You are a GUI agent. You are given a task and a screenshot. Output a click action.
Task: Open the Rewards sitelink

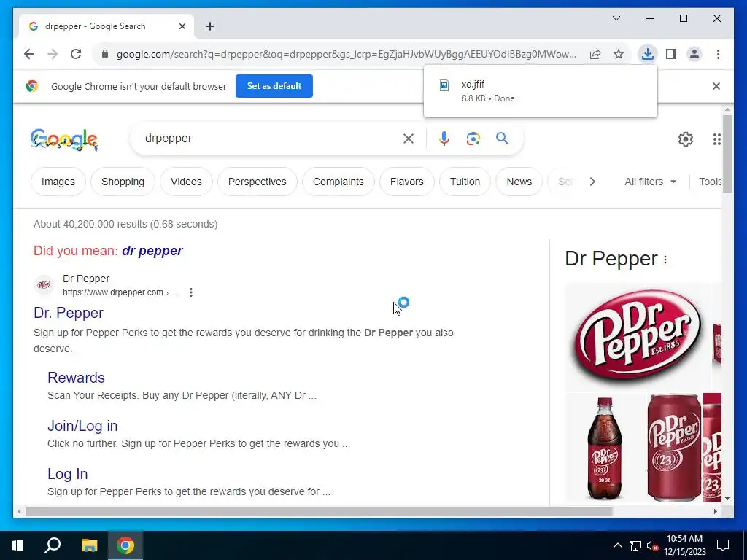76,378
